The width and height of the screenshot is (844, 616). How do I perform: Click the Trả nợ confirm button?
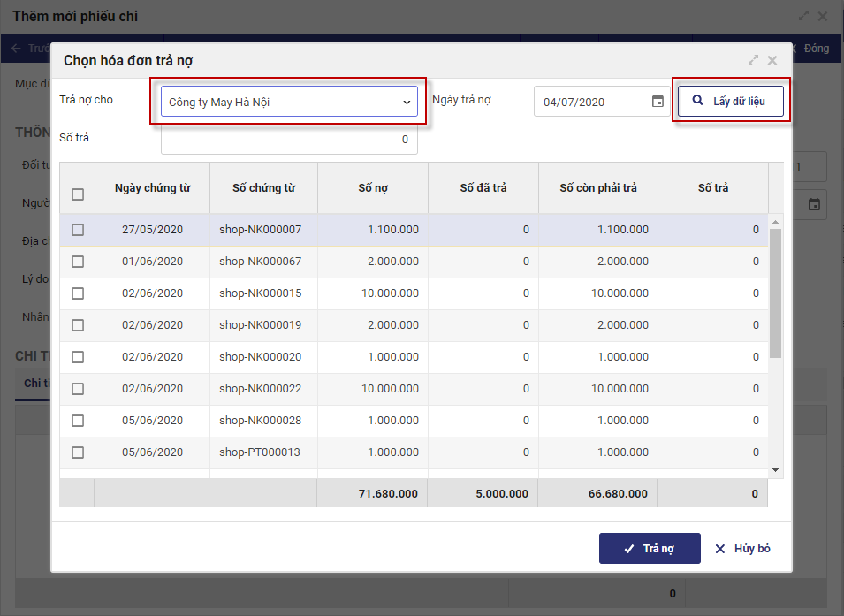[650, 549]
